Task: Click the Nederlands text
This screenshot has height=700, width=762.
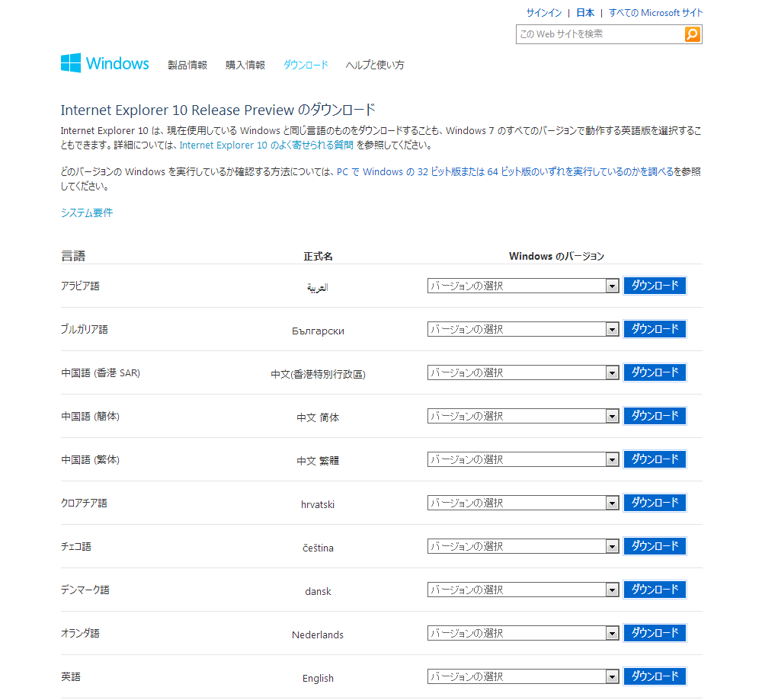Action: 318,634
